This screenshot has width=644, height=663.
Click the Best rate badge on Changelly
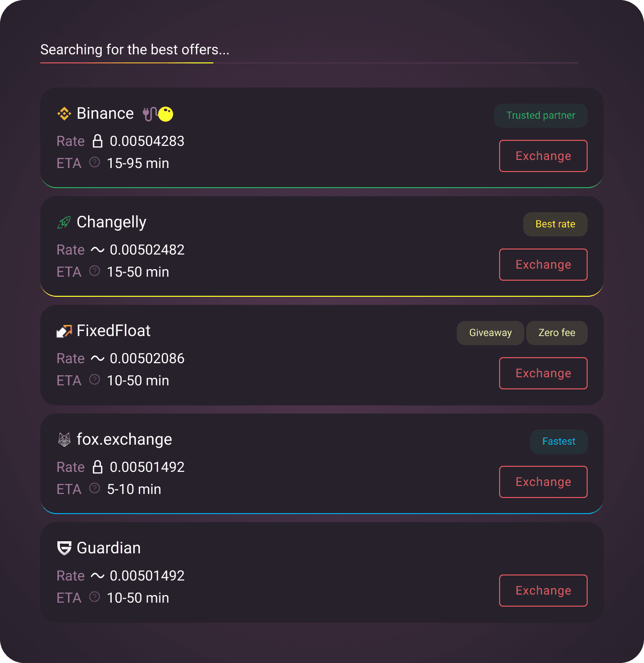tap(555, 224)
